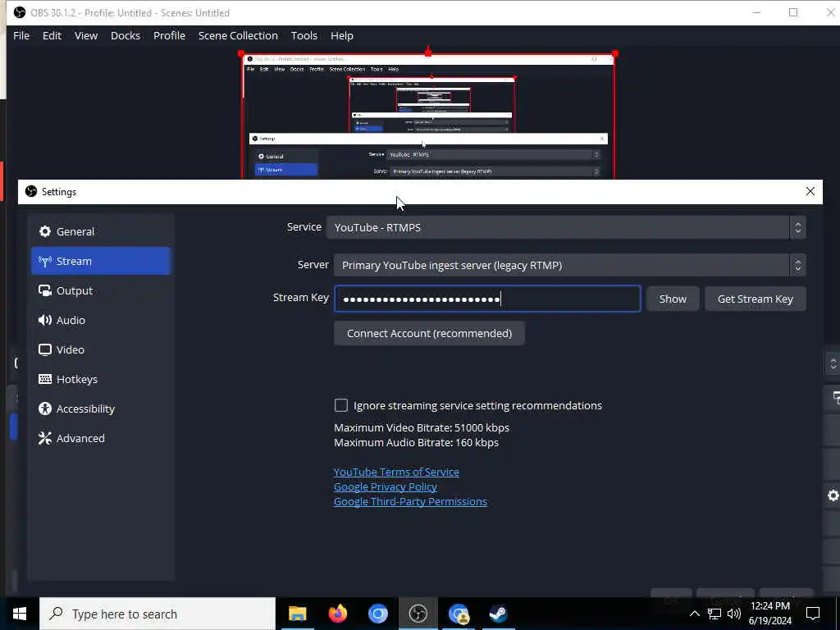Open Steam from the taskbar
This screenshot has width=840, height=630.
pos(498,614)
